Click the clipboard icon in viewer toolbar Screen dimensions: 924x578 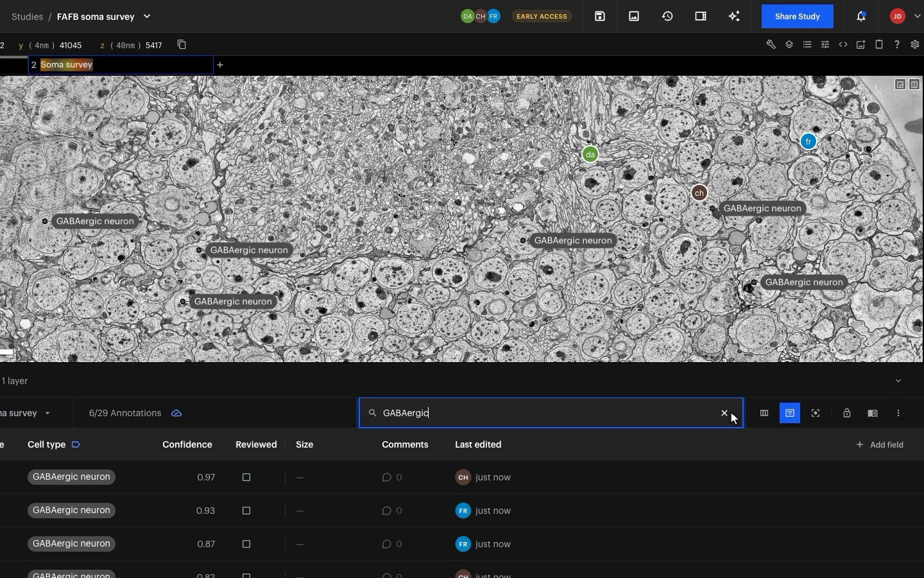(x=879, y=44)
